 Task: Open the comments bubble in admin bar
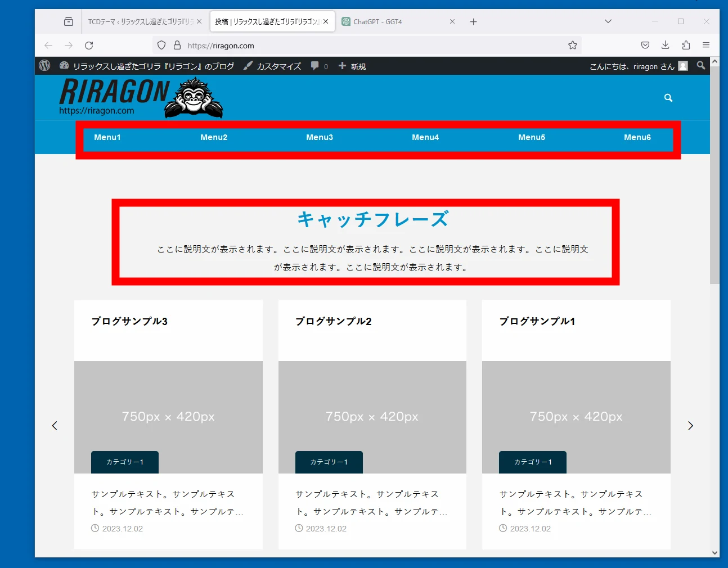coord(319,66)
